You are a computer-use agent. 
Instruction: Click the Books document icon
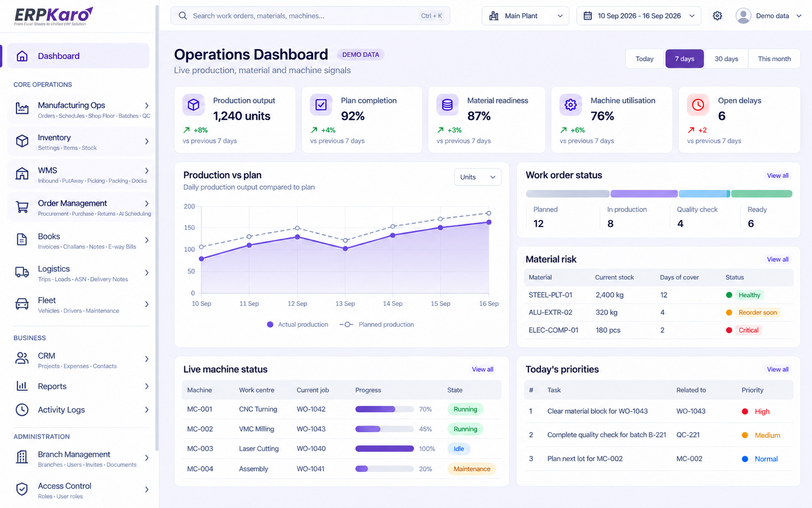[x=22, y=239]
